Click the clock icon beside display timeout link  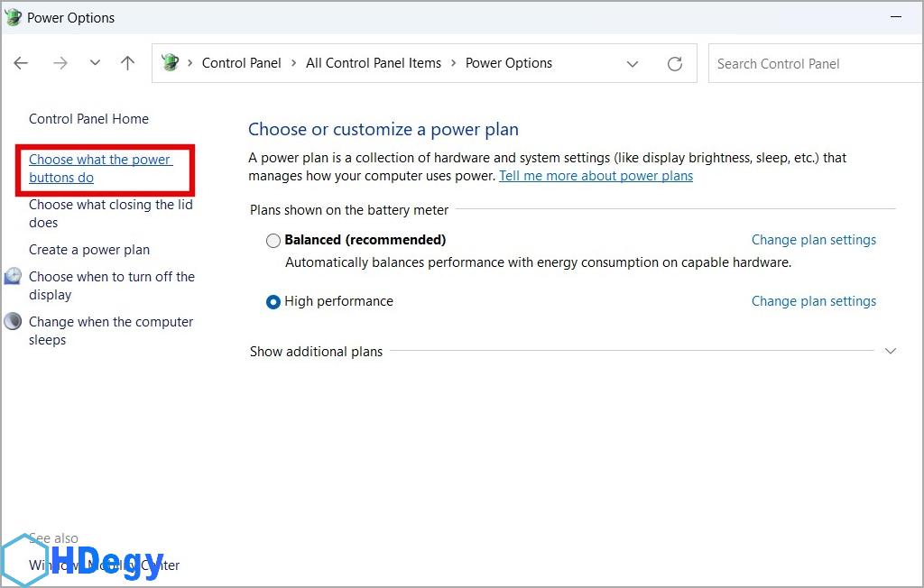(x=13, y=277)
